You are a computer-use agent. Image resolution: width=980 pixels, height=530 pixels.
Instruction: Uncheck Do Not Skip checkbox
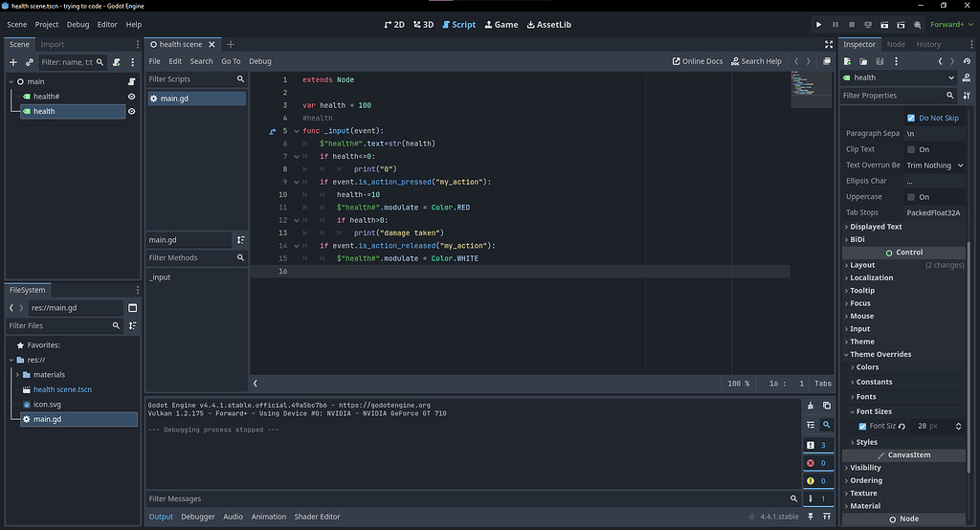[x=911, y=118]
